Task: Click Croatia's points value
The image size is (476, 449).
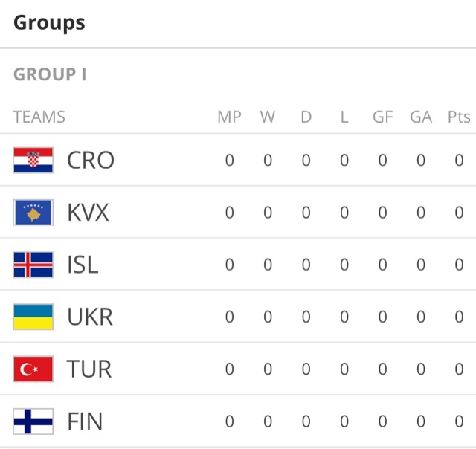Action: click(x=459, y=160)
